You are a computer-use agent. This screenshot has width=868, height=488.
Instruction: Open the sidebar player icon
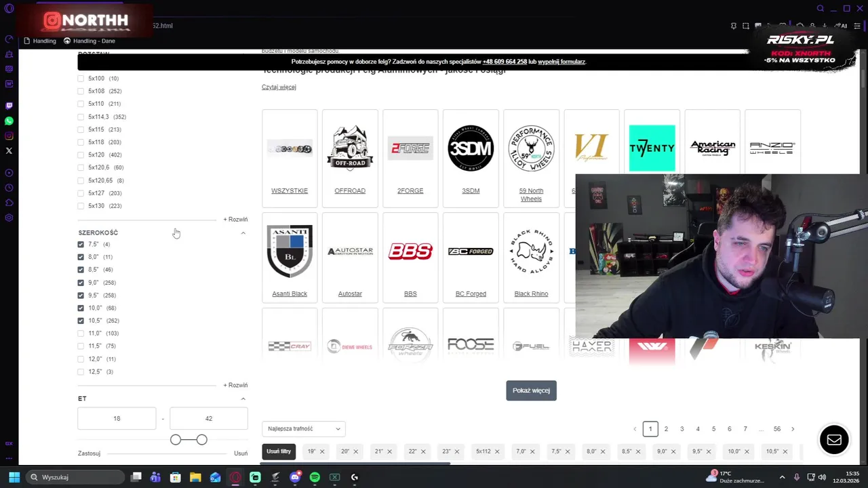9,173
